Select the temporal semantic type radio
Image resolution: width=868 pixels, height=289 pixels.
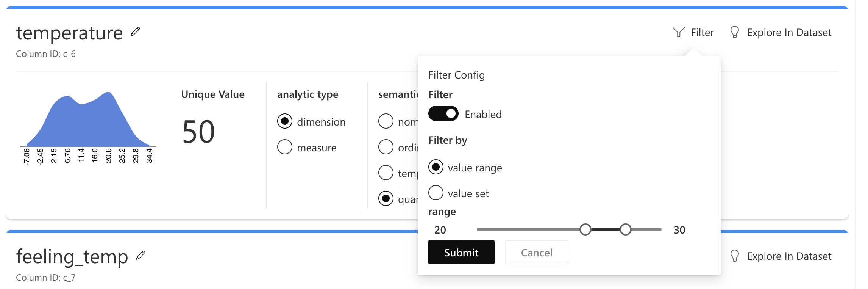[386, 173]
